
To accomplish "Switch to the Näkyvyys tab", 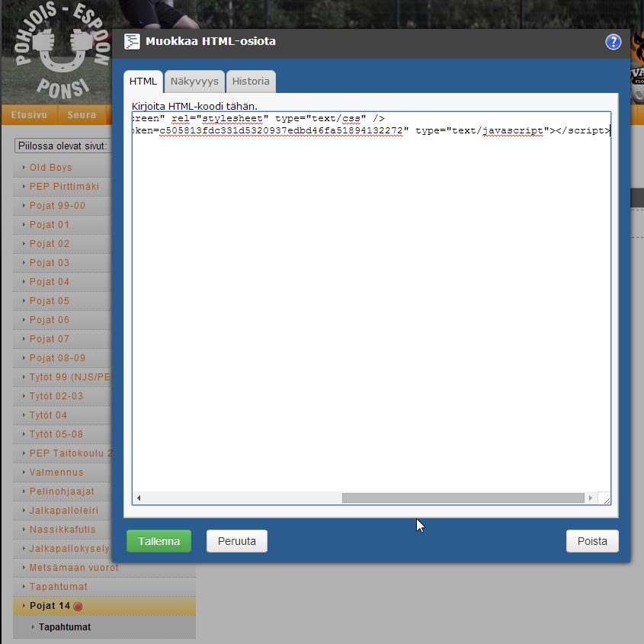I will [194, 82].
